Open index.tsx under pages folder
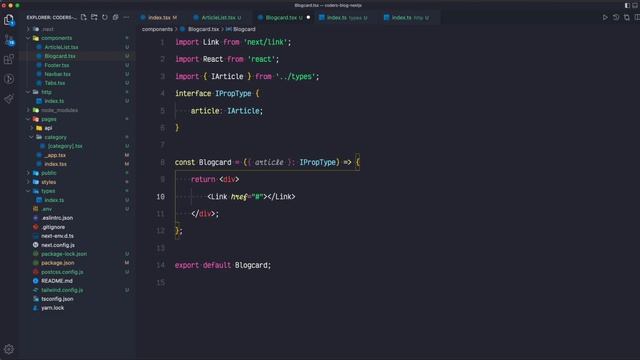This screenshot has width=640, height=360. (55, 164)
